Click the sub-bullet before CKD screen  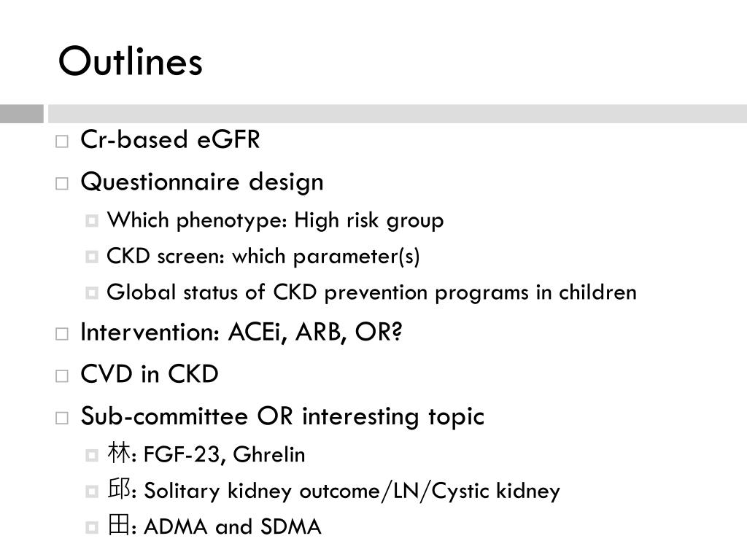(91, 257)
